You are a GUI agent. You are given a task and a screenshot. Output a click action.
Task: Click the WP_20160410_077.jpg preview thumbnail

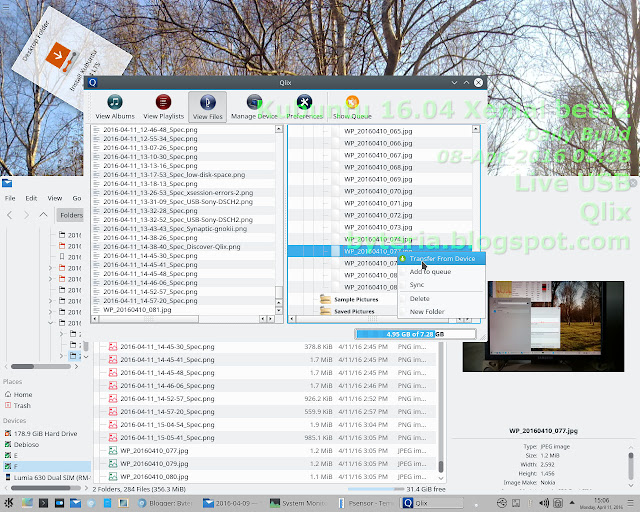[x=543, y=326]
